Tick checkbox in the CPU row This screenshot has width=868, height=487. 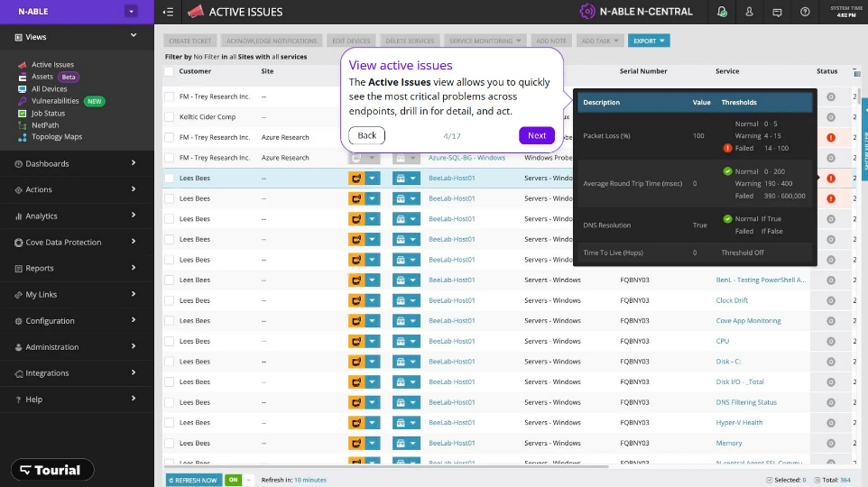pyautogui.click(x=169, y=341)
